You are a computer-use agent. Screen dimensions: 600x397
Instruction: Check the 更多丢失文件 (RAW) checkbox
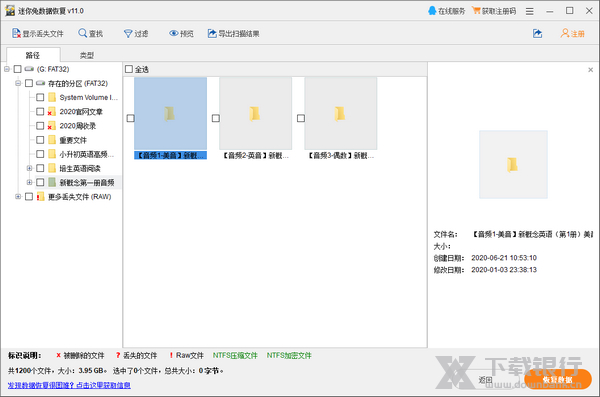point(29,196)
